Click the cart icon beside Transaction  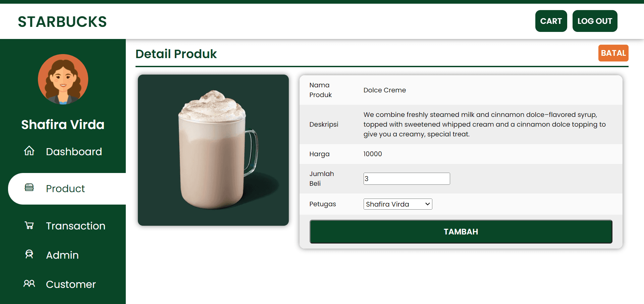coord(29,225)
